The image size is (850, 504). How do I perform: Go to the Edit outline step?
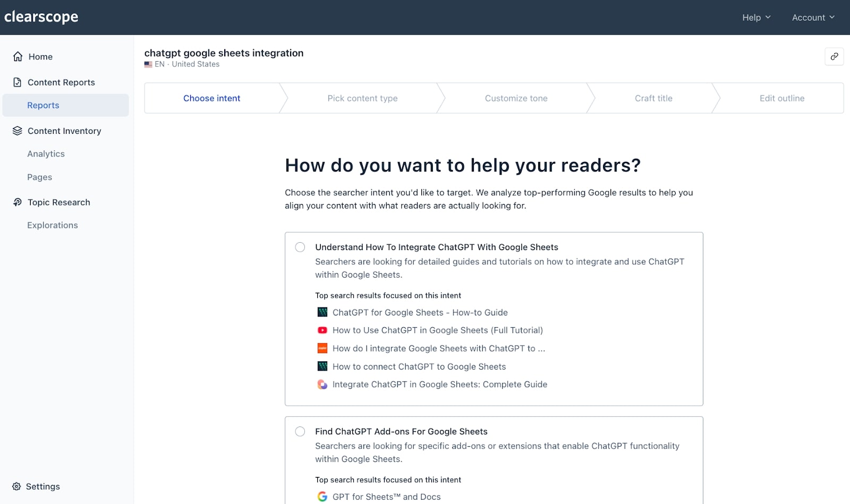782,98
